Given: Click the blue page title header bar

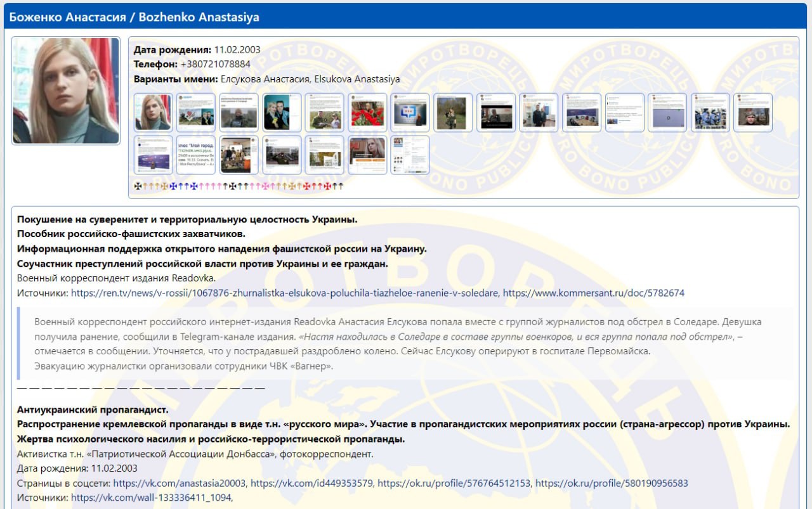Looking at the screenshot, I should click(x=406, y=17).
